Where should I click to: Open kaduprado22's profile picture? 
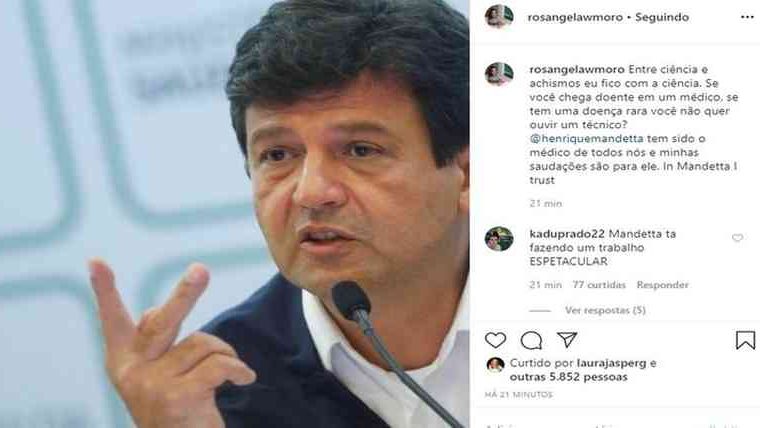pos(499,238)
